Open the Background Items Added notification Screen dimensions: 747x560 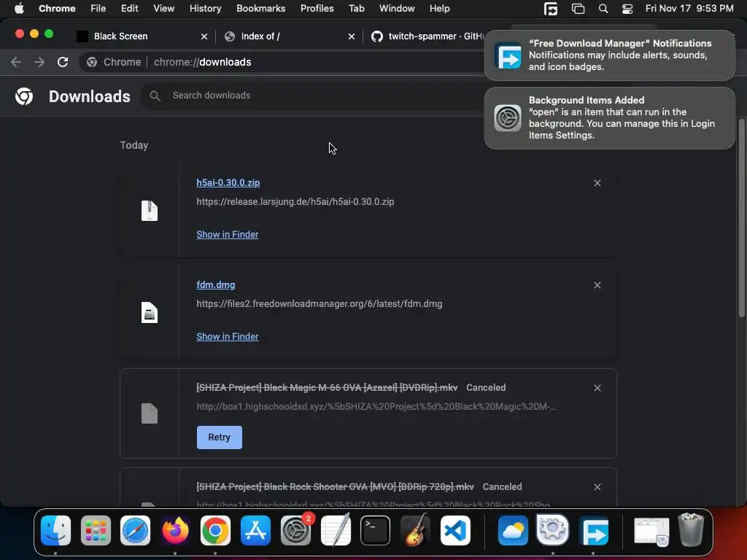click(x=609, y=117)
